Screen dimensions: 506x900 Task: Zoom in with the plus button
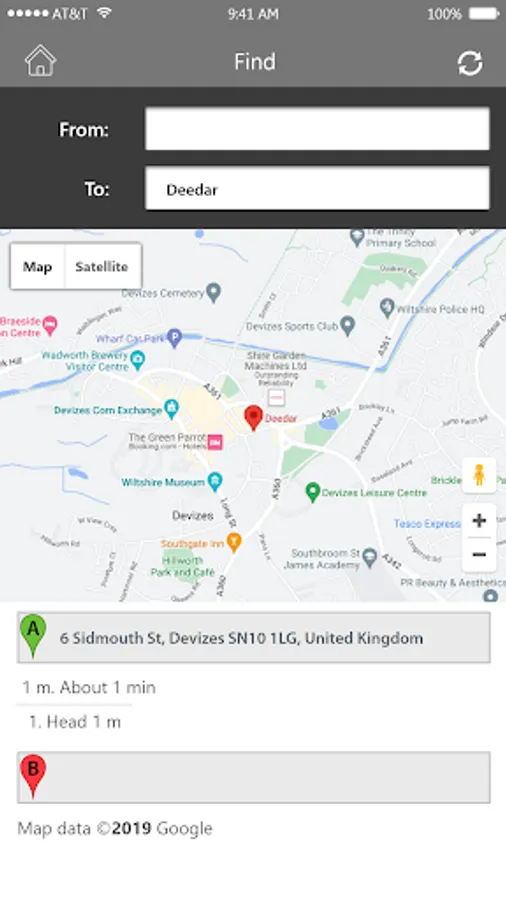[x=479, y=521]
